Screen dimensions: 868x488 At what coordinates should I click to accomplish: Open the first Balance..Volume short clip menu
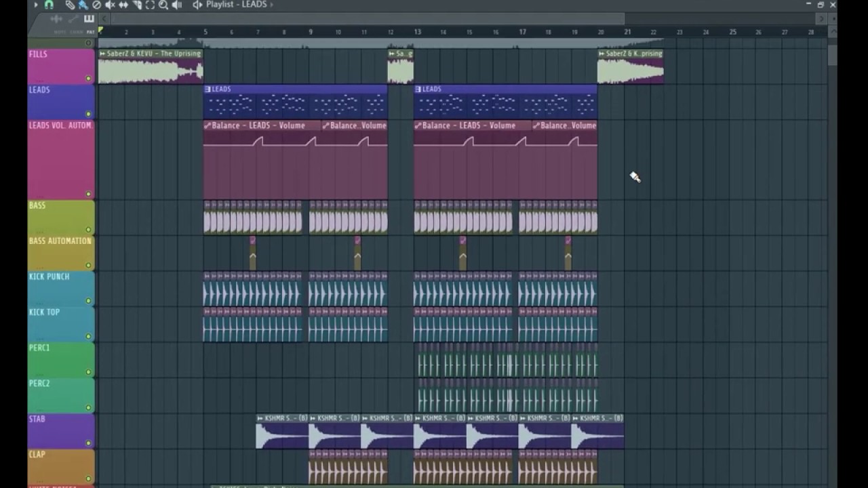pos(326,125)
